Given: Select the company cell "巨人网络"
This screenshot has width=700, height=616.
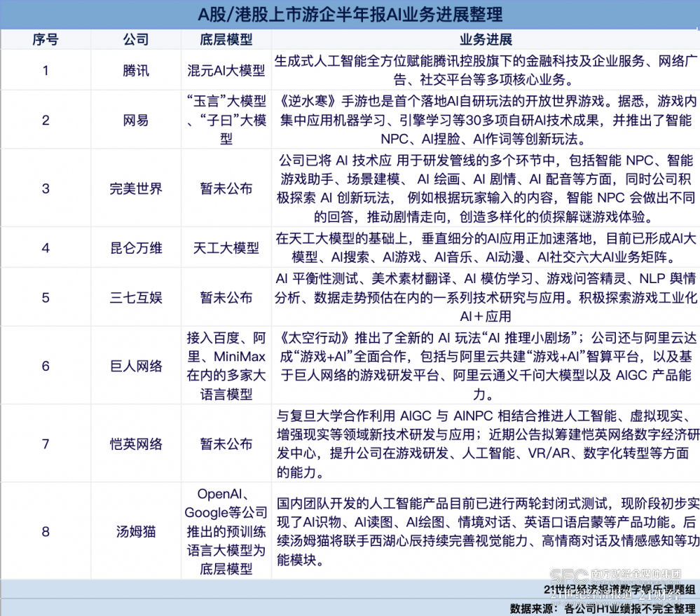Looking at the screenshot, I should coord(136,366).
